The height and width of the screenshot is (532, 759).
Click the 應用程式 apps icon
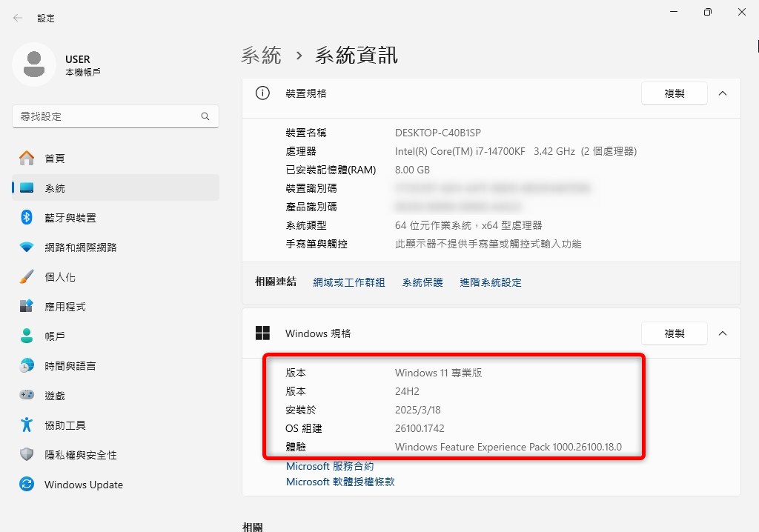pyautogui.click(x=27, y=306)
